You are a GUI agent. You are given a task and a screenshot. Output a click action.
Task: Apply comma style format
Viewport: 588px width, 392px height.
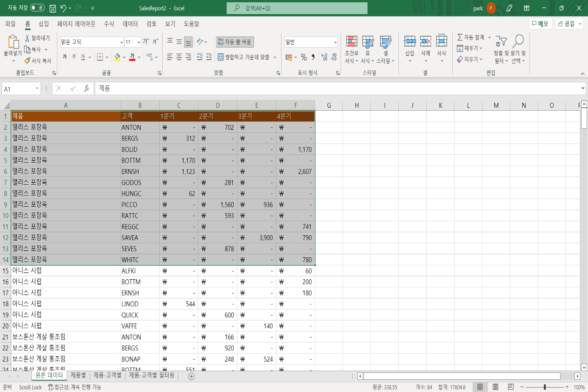[x=313, y=57]
